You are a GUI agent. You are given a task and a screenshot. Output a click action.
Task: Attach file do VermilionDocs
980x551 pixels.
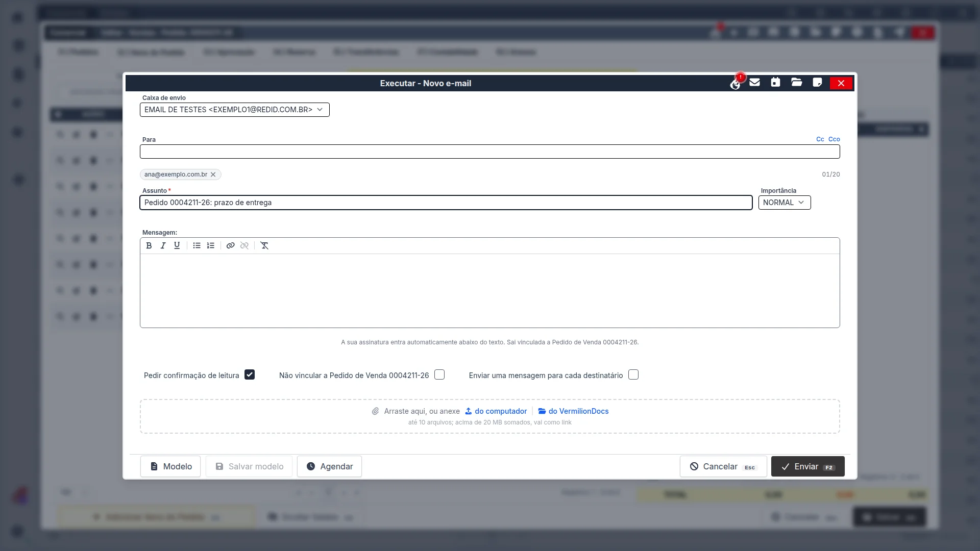[573, 411]
